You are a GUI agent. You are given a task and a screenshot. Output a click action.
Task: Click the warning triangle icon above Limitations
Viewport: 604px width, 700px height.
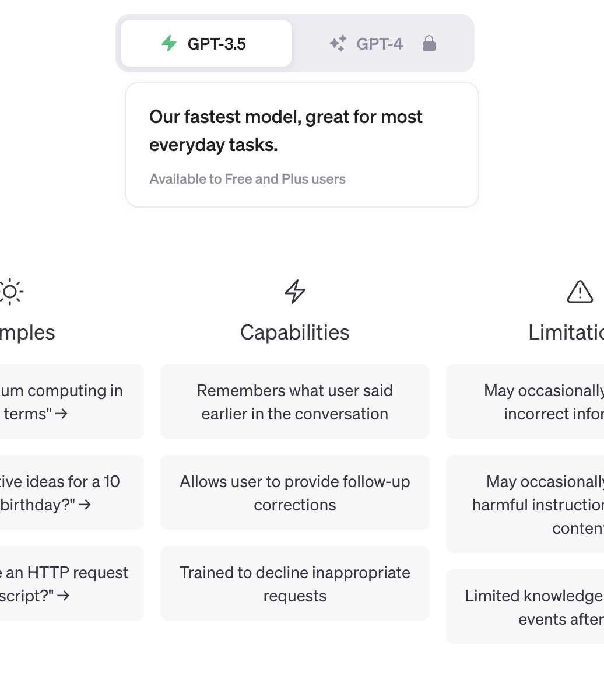[580, 292]
